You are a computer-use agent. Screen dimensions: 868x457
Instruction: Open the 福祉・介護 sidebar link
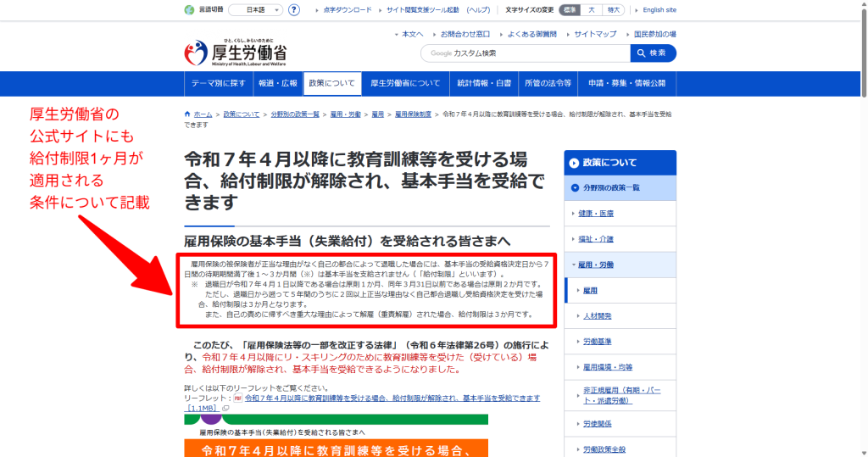tap(596, 239)
